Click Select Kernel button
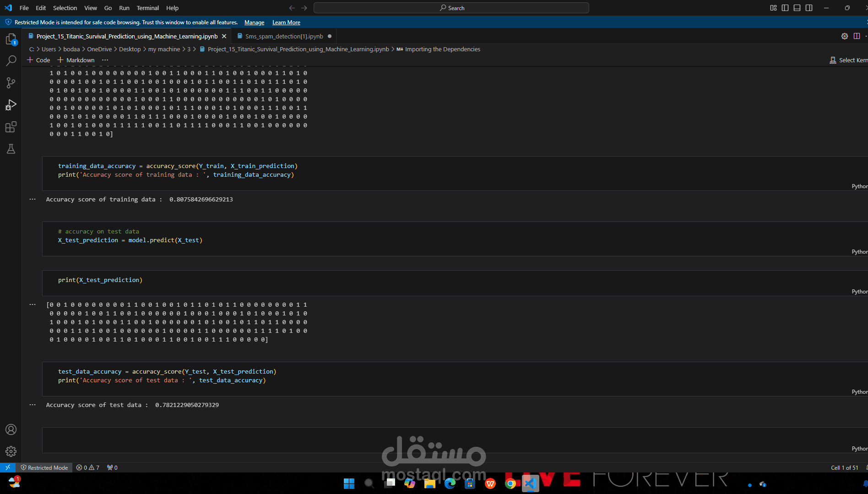 pos(848,60)
